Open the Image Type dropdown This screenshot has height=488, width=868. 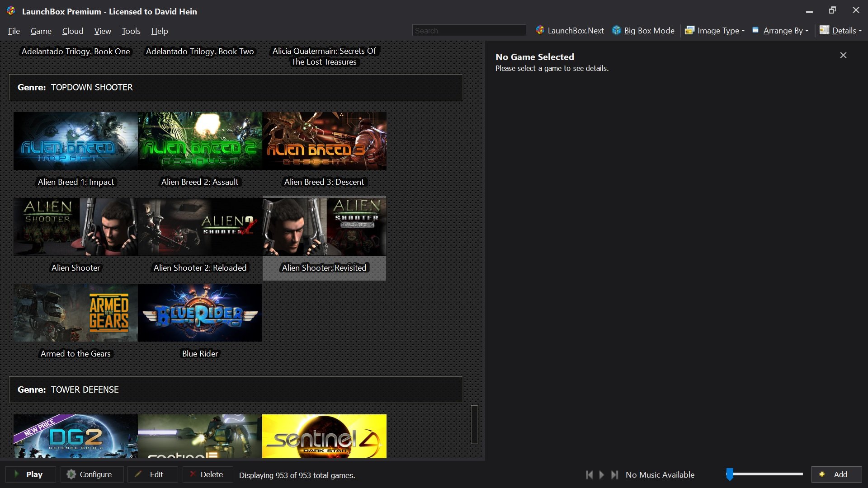point(714,30)
